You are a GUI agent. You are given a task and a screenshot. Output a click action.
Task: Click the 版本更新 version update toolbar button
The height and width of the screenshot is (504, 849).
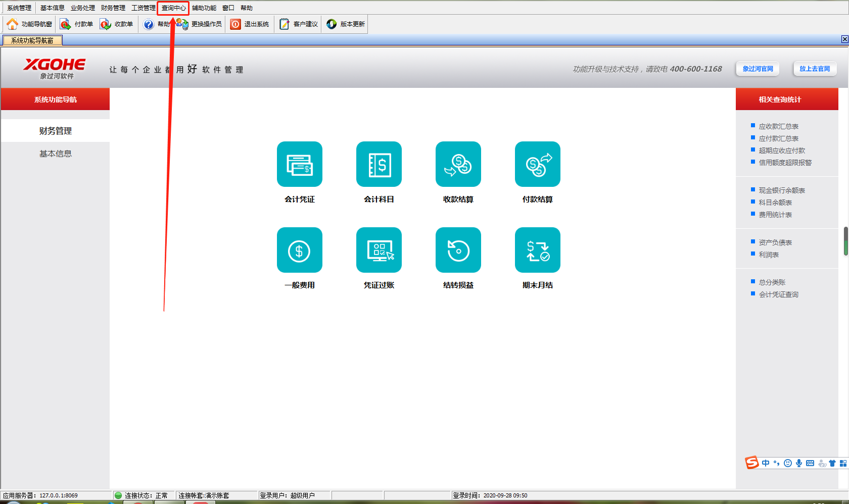346,24
